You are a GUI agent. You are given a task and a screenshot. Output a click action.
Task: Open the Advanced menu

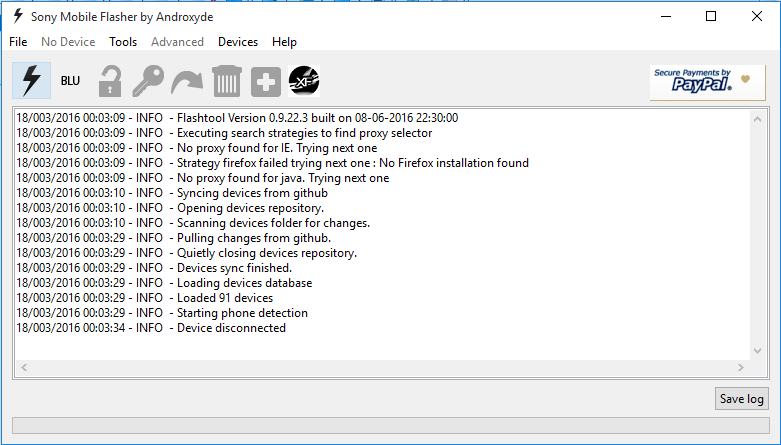point(177,42)
